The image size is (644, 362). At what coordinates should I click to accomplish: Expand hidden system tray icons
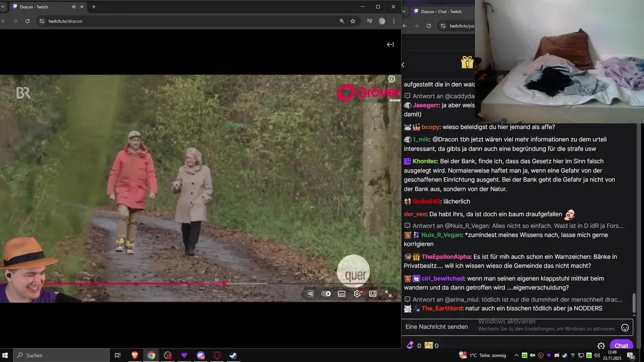pyautogui.click(x=515, y=355)
